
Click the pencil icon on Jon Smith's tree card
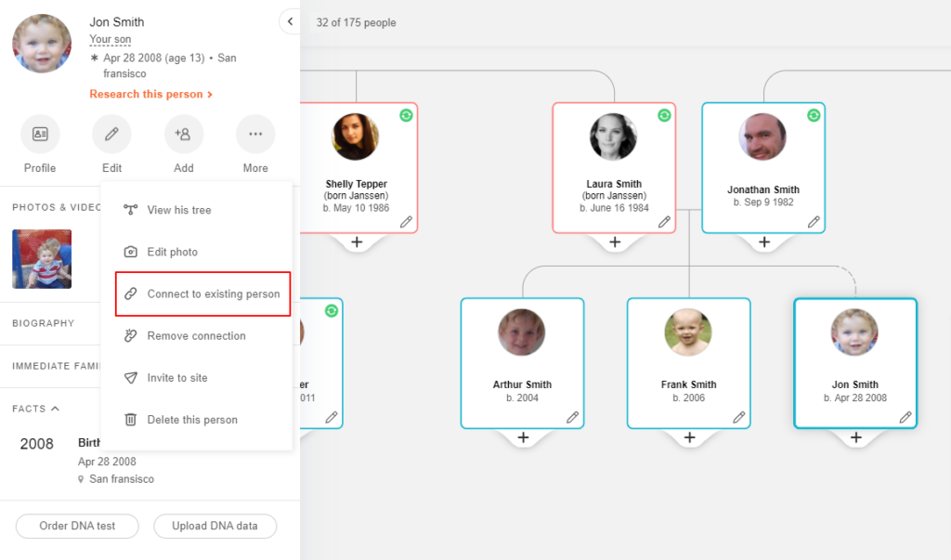point(905,418)
